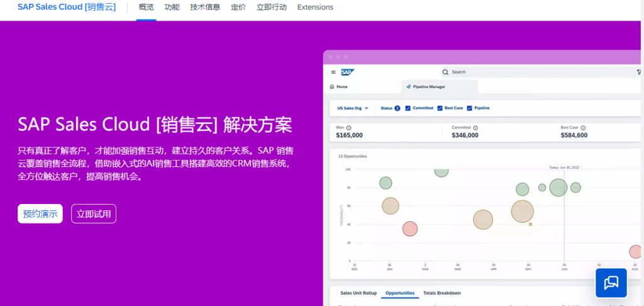Click the Pipeline Manager tab icon
This screenshot has height=306, width=644.
[x=408, y=87]
